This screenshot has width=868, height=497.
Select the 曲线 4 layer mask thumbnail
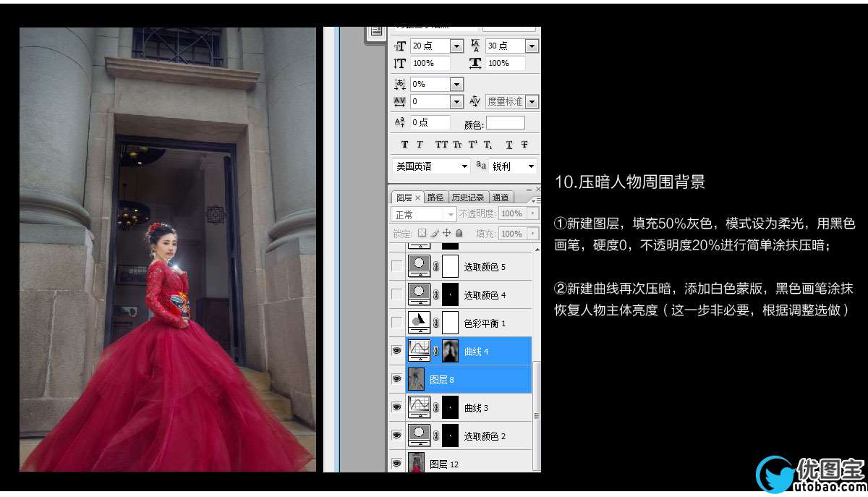click(x=451, y=351)
